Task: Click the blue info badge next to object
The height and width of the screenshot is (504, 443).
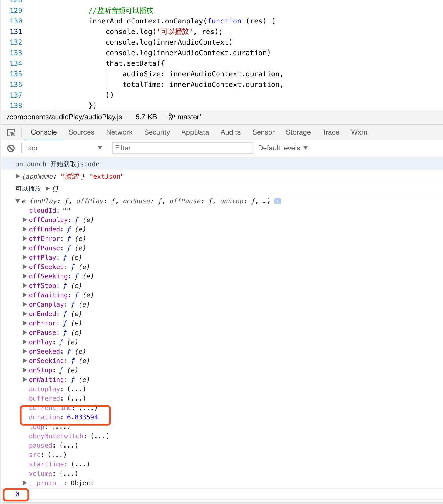Action: (x=277, y=201)
